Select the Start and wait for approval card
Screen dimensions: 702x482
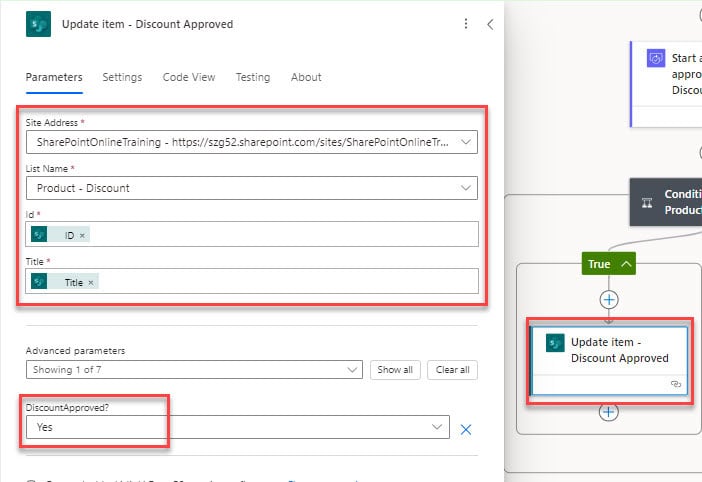pos(666,84)
